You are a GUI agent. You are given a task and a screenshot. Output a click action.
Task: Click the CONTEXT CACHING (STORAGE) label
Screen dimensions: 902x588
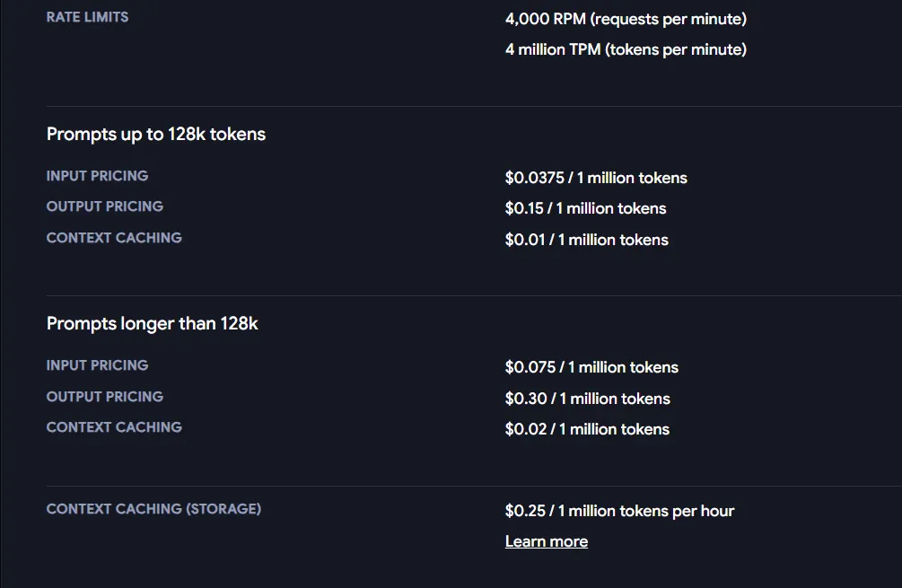(153, 509)
